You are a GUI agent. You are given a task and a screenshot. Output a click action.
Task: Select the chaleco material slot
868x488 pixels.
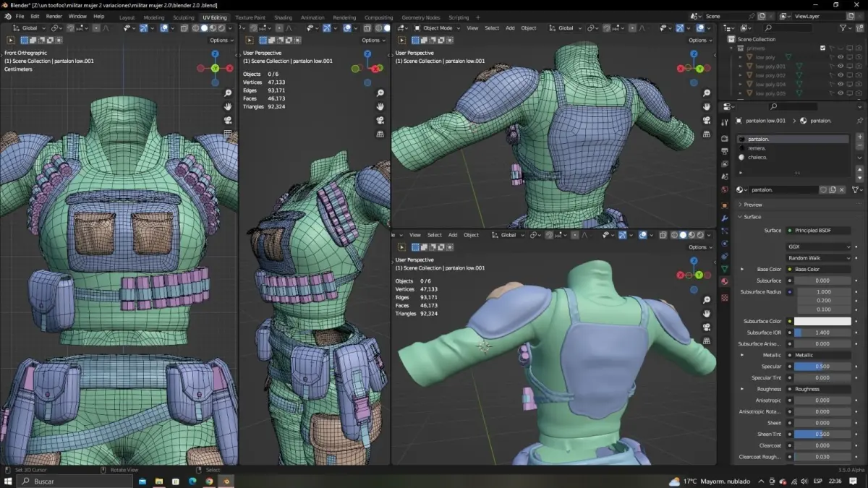[757, 157]
